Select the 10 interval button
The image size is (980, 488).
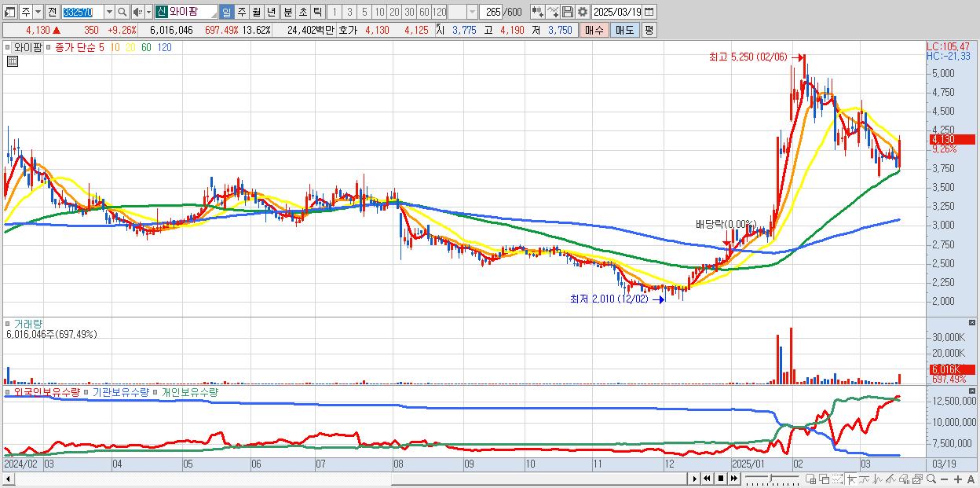pos(379,12)
